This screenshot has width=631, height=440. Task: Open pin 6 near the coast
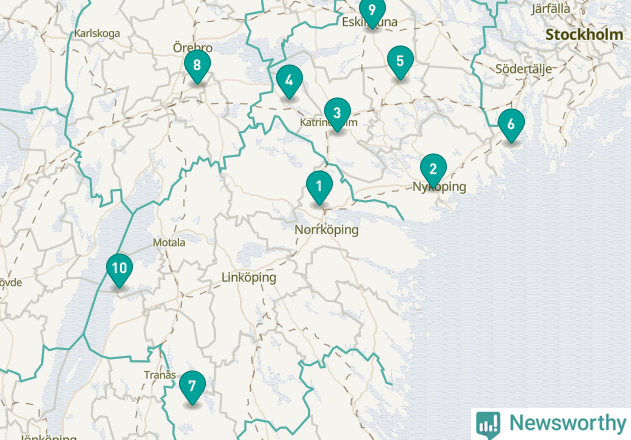coord(511,126)
